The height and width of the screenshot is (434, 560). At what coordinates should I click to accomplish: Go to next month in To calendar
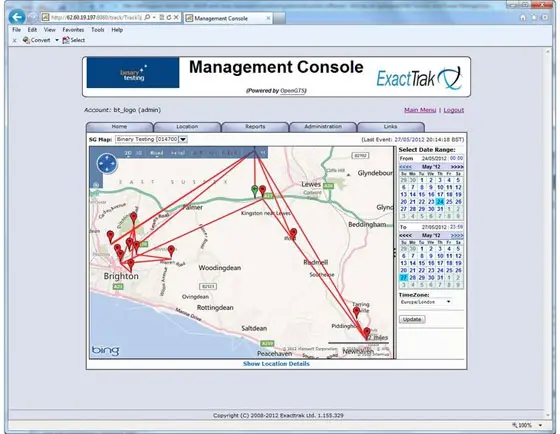coord(457,235)
